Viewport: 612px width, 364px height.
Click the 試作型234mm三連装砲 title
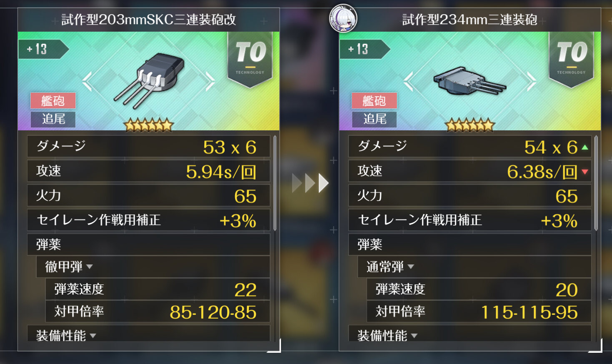pyautogui.click(x=470, y=20)
